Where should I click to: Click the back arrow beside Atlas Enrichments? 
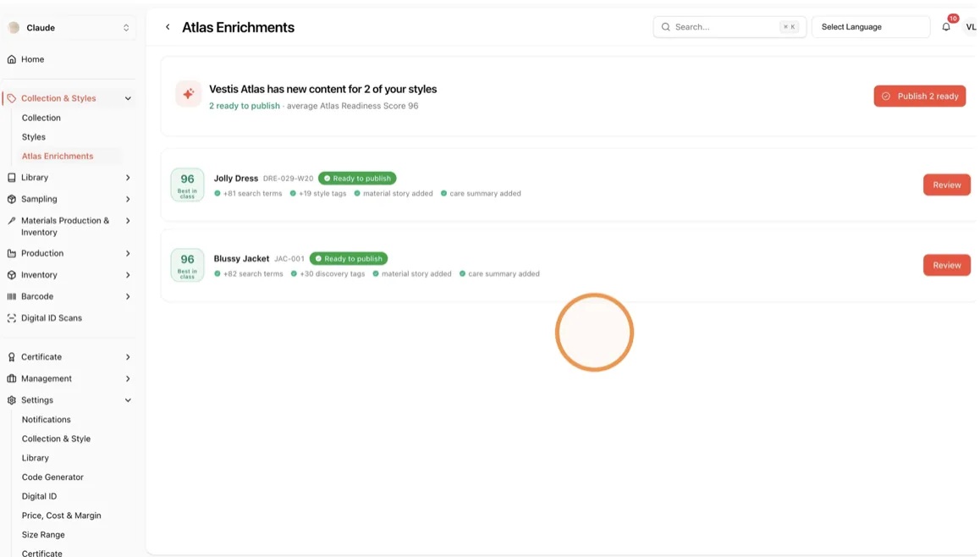168,27
